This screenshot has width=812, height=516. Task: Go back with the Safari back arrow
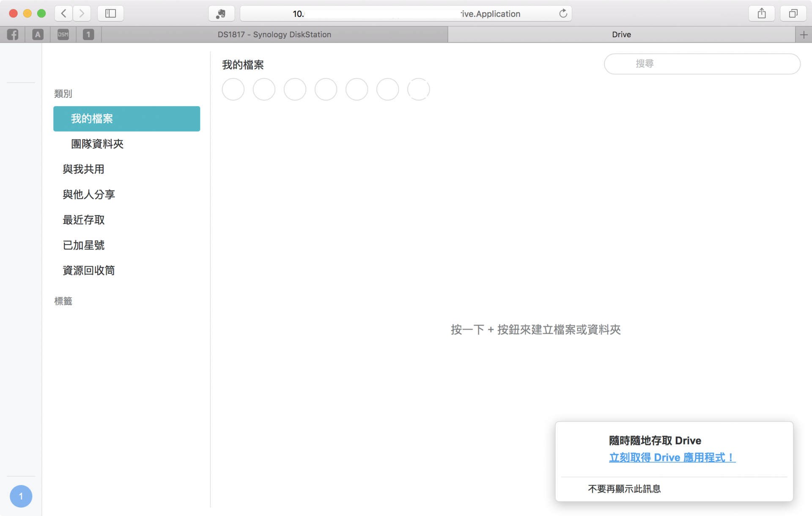tap(63, 14)
